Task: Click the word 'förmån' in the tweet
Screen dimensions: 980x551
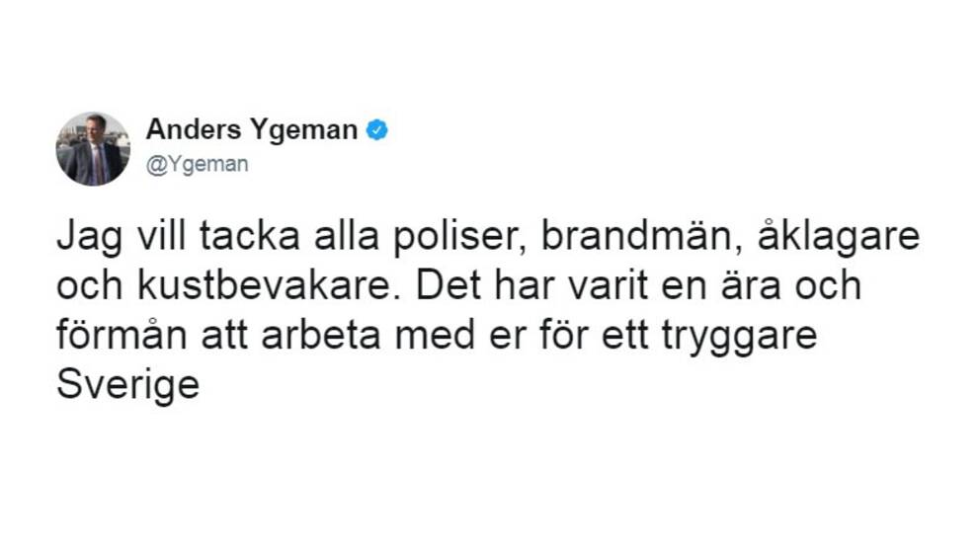Action: 122,335
